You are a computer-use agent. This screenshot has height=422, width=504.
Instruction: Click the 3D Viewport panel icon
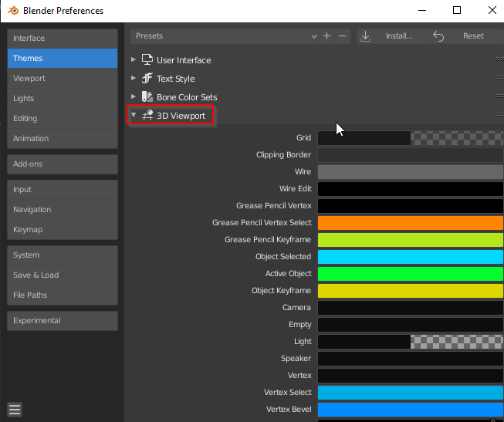(x=147, y=116)
